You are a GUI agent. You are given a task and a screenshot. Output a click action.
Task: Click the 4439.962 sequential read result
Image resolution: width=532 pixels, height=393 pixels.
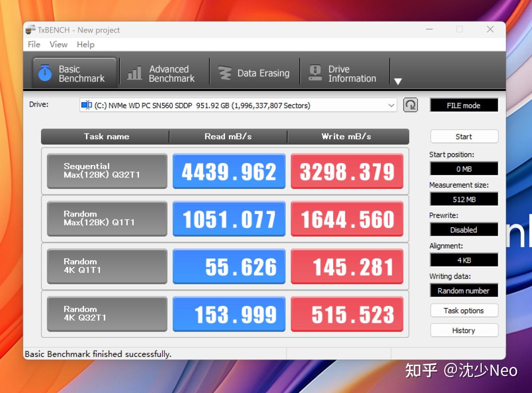(229, 171)
